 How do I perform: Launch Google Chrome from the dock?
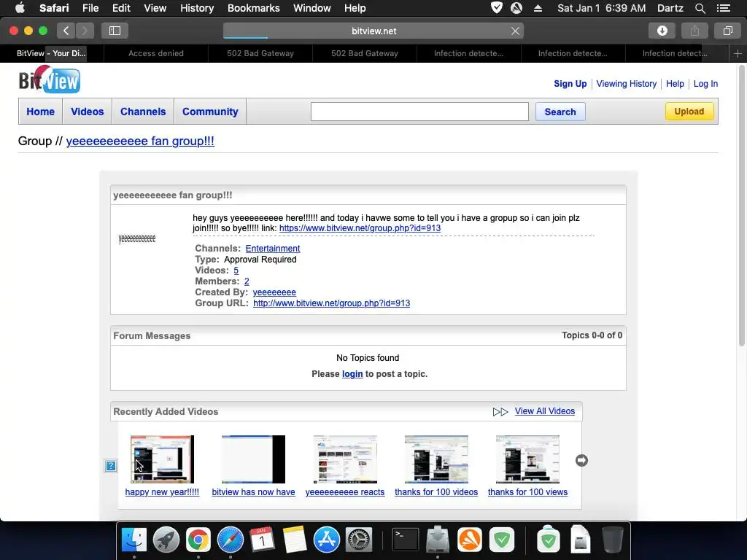tap(198, 540)
